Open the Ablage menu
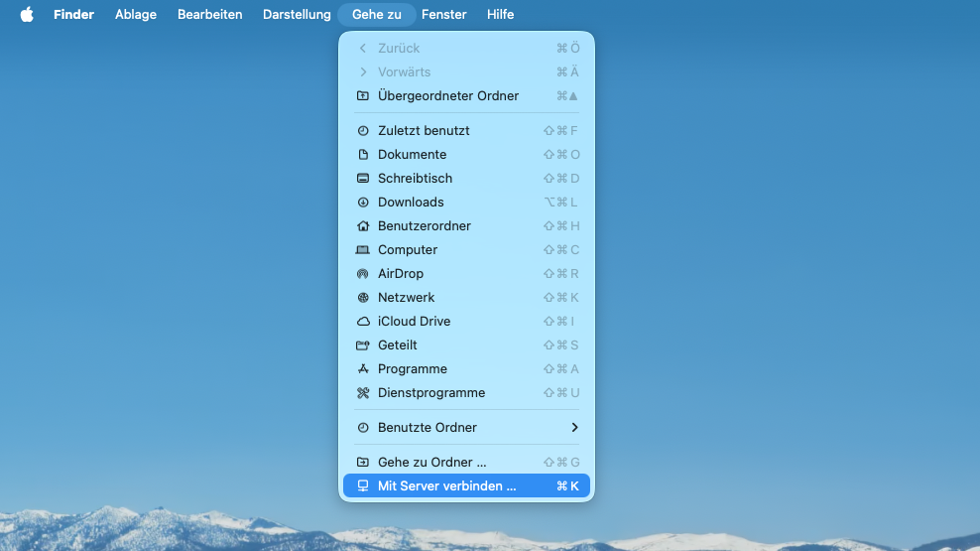This screenshot has height=551, width=980. pos(136,15)
